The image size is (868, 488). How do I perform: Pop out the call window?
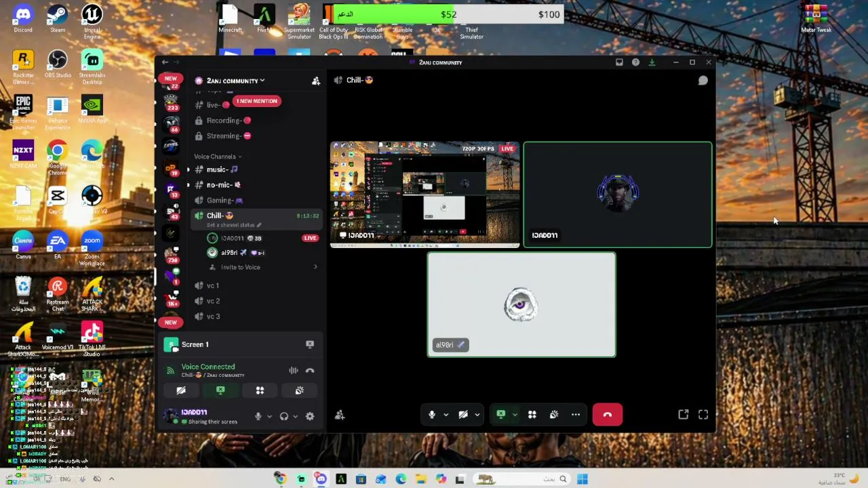[x=684, y=415]
